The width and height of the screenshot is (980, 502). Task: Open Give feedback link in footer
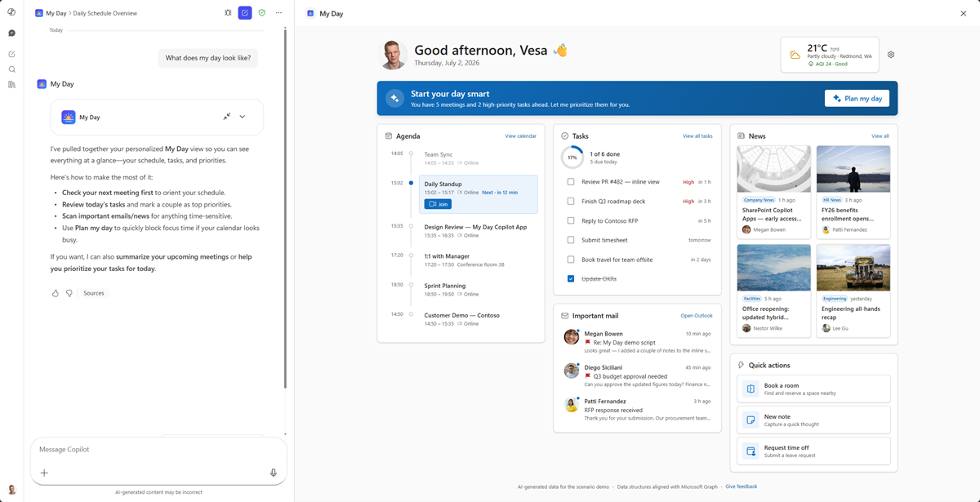741,486
